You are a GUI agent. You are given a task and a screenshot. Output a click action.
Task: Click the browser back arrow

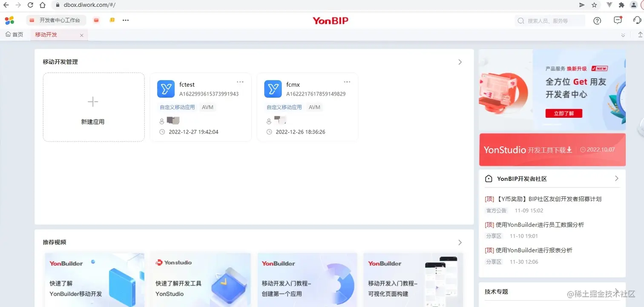(6, 5)
